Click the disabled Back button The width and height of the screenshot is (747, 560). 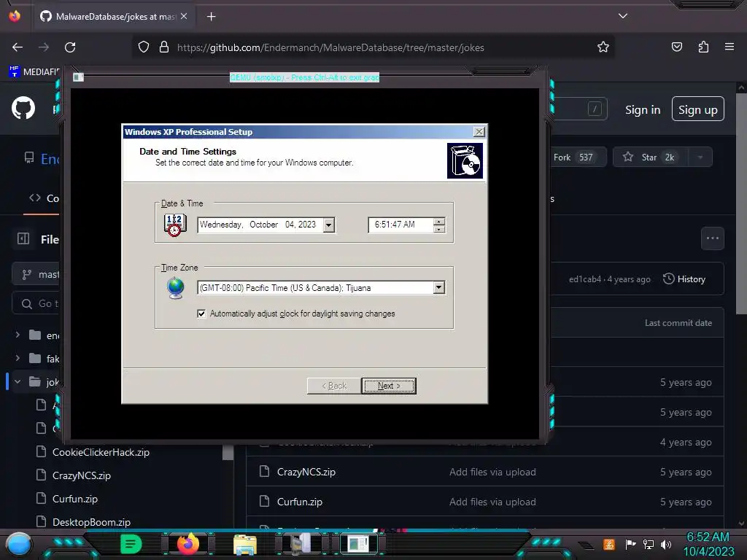pyautogui.click(x=334, y=386)
